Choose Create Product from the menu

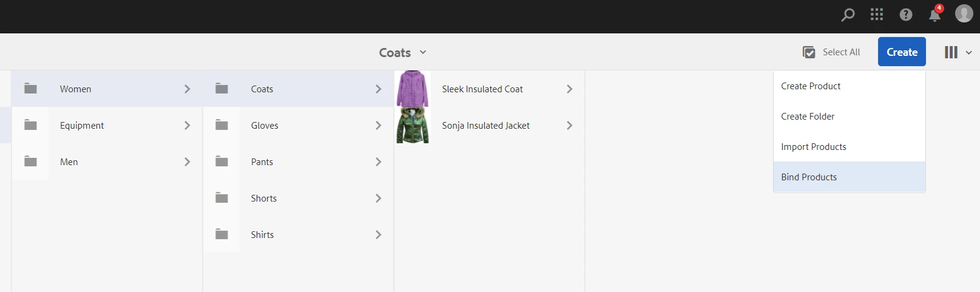click(811, 86)
